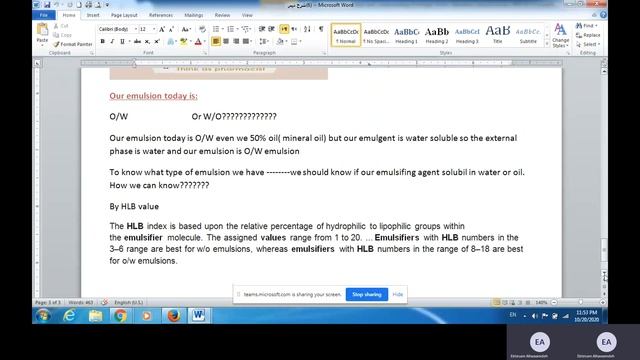The height and width of the screenshot is (360, 640).
Task: Click the Font Color red A swatch
Action: pos(198,41)
